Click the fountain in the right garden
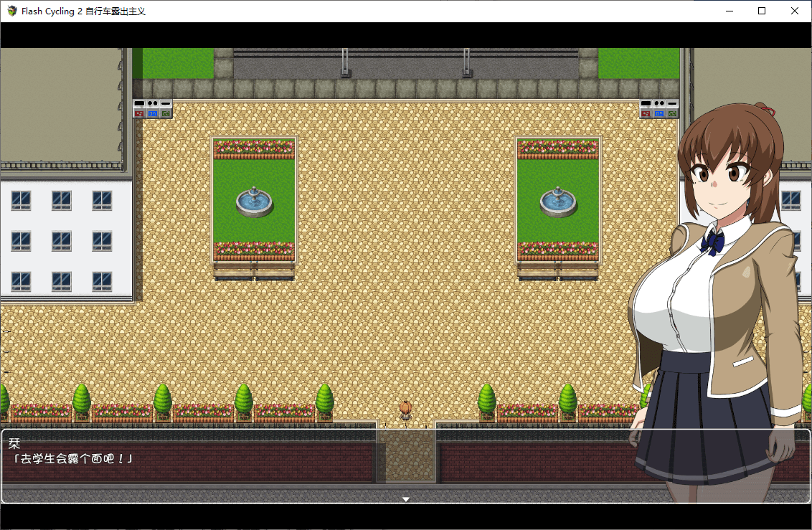The width and height of the screenshot is (812, 530). click(x=558, y=202)
